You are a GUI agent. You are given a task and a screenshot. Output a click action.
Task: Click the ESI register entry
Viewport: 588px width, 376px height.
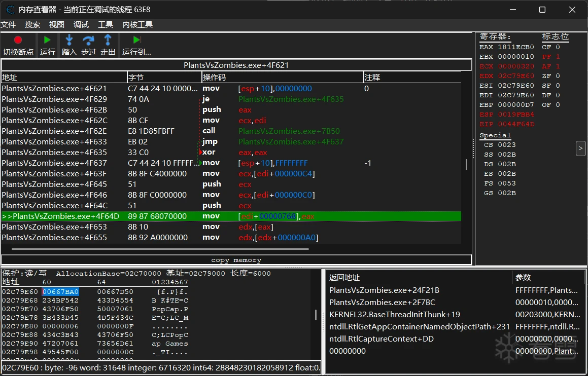click(507, 86)
